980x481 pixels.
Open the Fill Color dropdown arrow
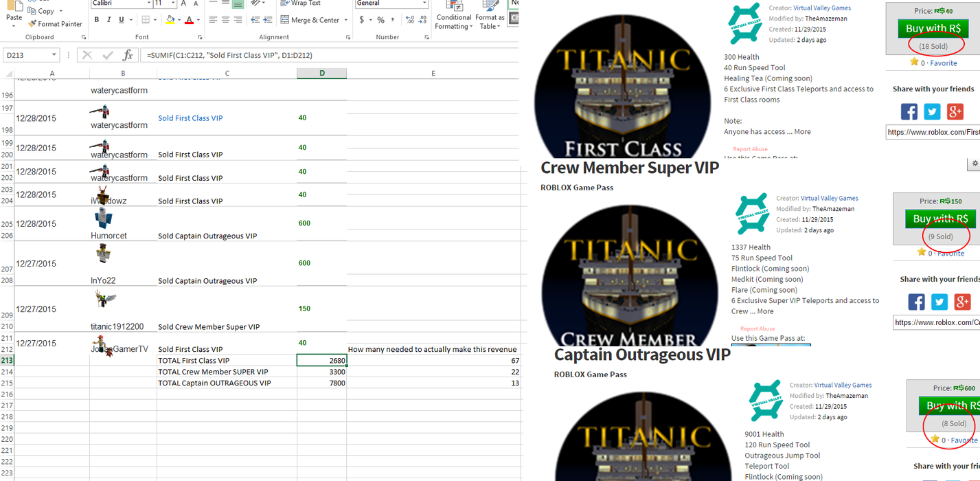click(179, 20)
